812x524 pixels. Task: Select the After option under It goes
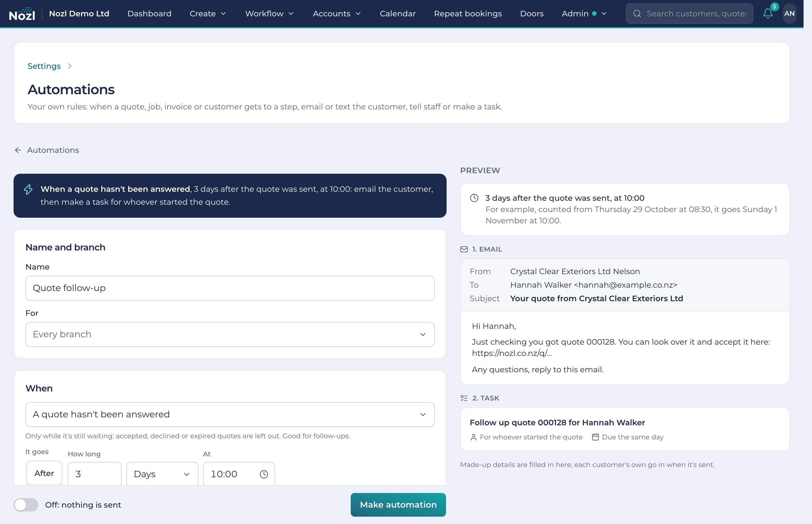44,473
